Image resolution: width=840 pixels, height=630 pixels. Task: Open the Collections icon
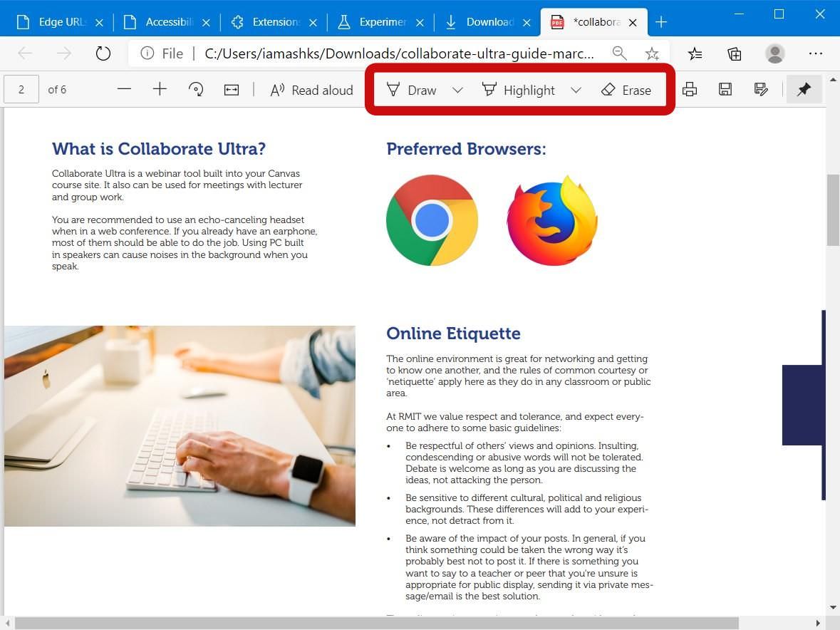[735, 53]
